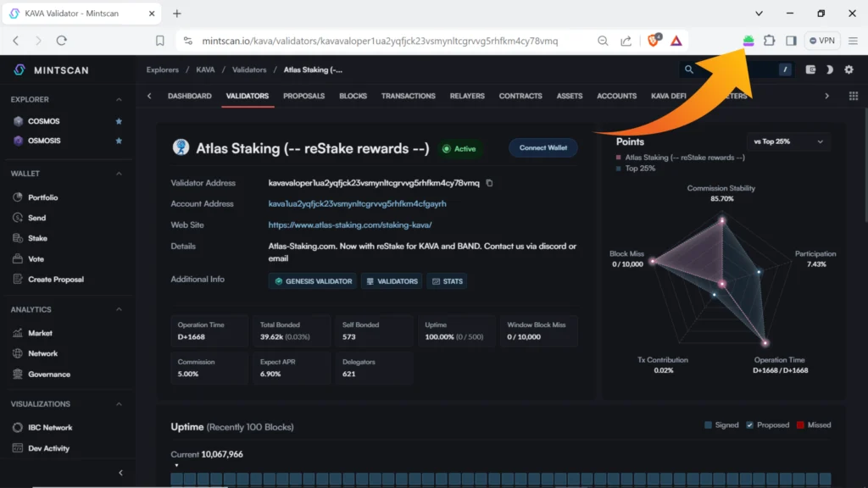The image size is (868, 488).
Task: Bookmark this page via address bar icon
Action: tap(160, 41)
